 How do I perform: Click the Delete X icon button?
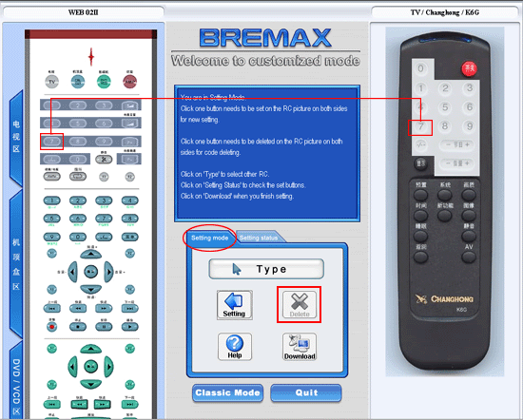click(x=300, y=305)
